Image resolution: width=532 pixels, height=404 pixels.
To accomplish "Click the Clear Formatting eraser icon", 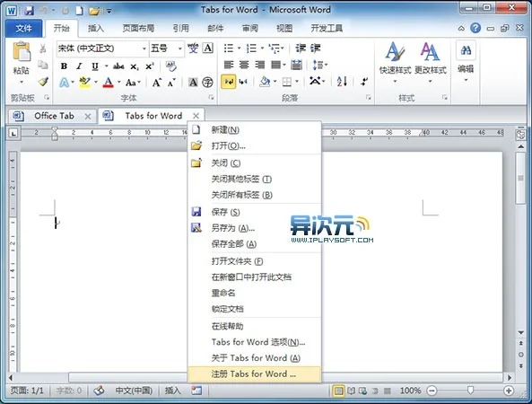I will [171, 66].
